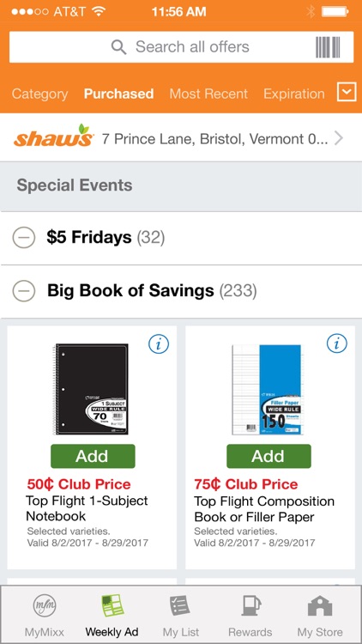Add the 50¢ 1-Subject Notebook offer
Screen dimensions: 362x644
pyautogui.click(x=93, y=456)
